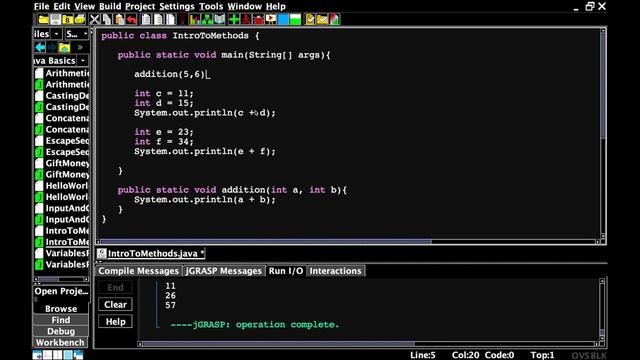Select the Run I/O tab
Screen dimensions: 640x360
click(x=286, y=271)
